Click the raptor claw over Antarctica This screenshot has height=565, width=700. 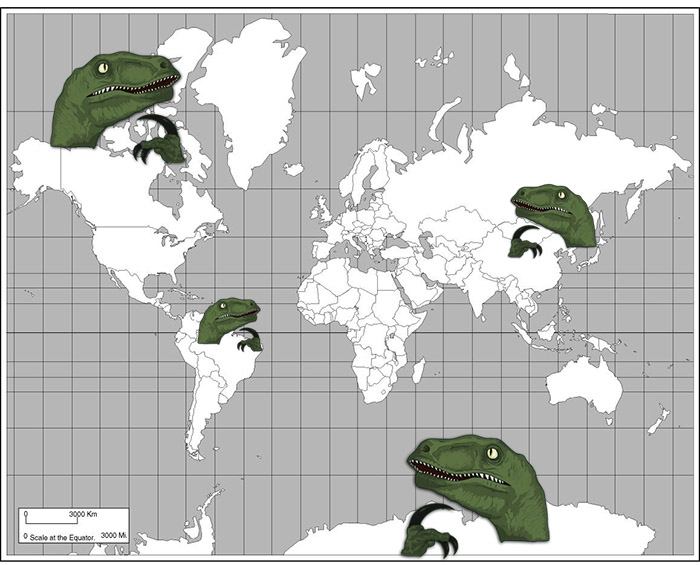click(429, 531)
